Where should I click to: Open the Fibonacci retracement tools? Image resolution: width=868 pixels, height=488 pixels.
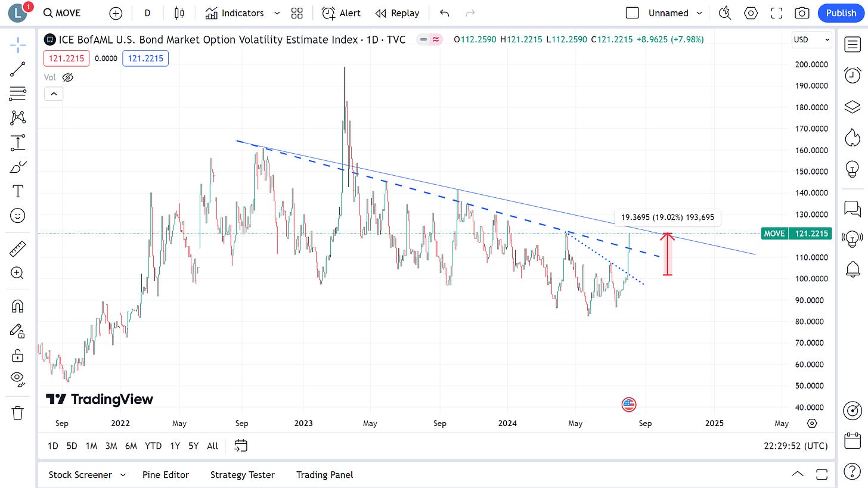coord(18,94)
